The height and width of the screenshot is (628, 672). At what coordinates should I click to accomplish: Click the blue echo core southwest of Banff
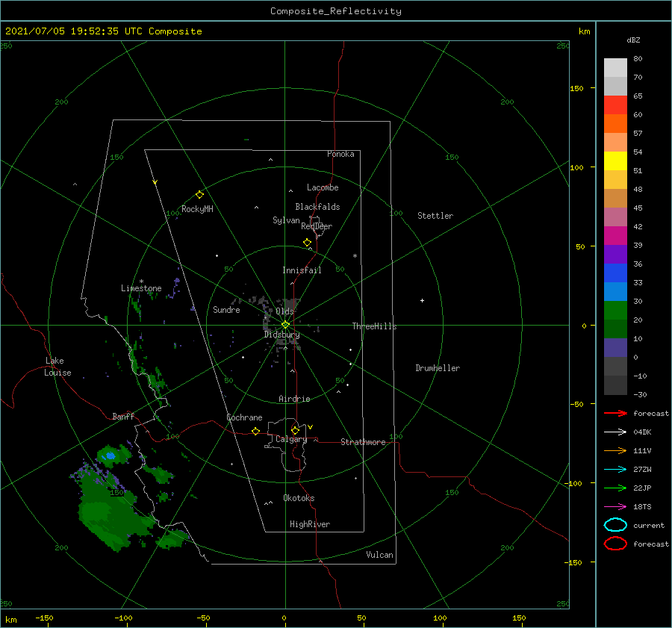click(x=111, y=456)
